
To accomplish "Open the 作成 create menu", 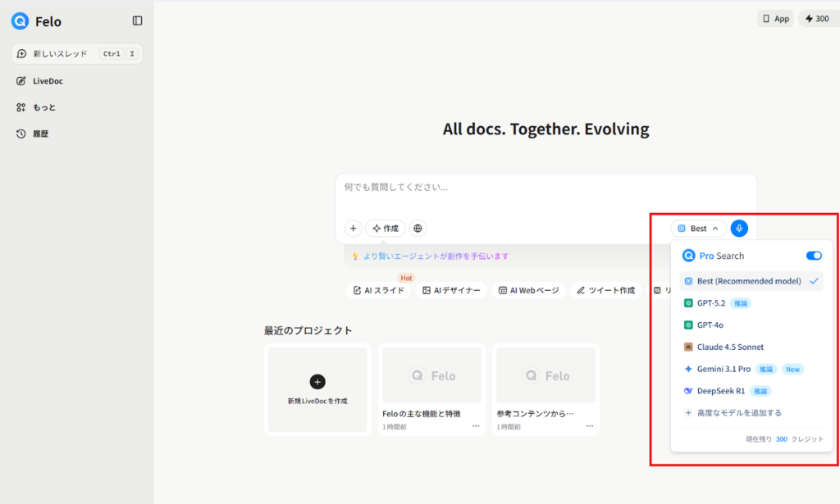I will click(386, 229).
